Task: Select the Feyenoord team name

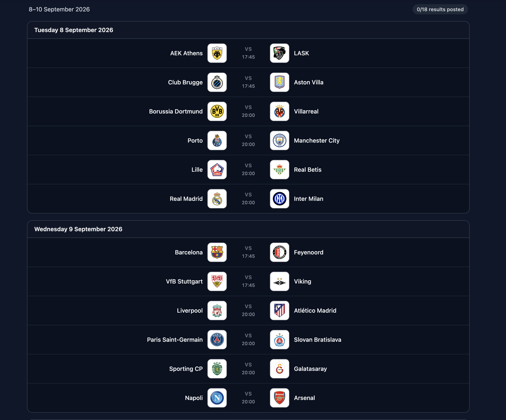Action: point(309,252)
